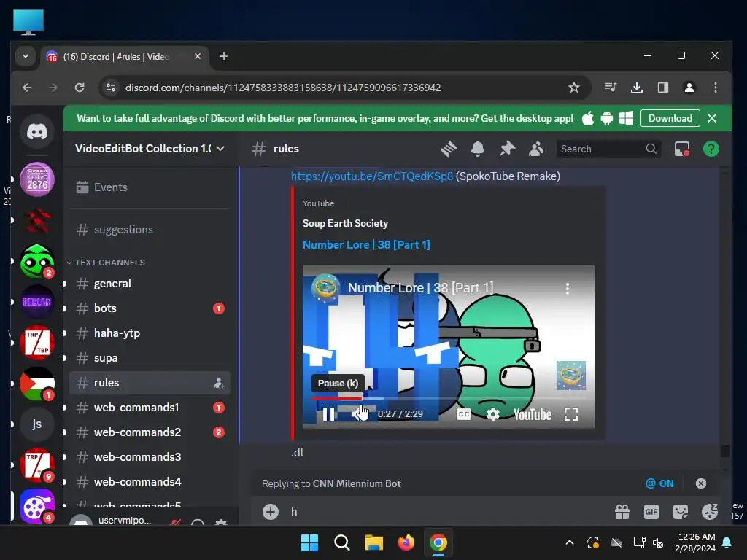Click Soup Earth Society channel avatar in video
The width and height of the screenshot is (747, 560).
coord(325,287)
